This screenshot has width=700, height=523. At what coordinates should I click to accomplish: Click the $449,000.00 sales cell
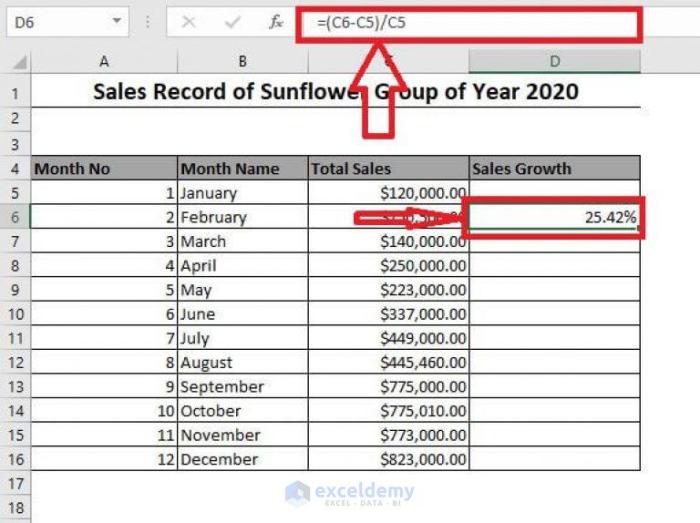(x=388, y=338)
